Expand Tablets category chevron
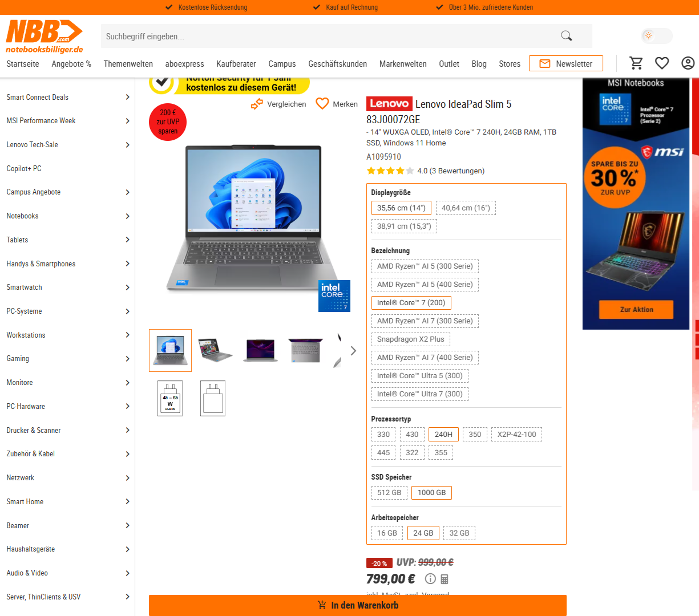Viewport: 699px width, 616px height. [127, 240]
